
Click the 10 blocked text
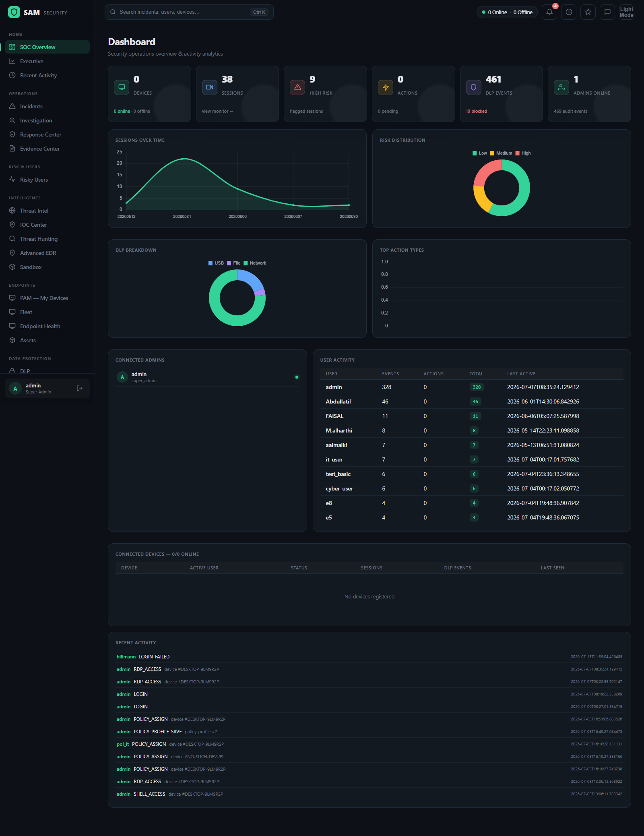pyautogui.click(x=476, y=111)
